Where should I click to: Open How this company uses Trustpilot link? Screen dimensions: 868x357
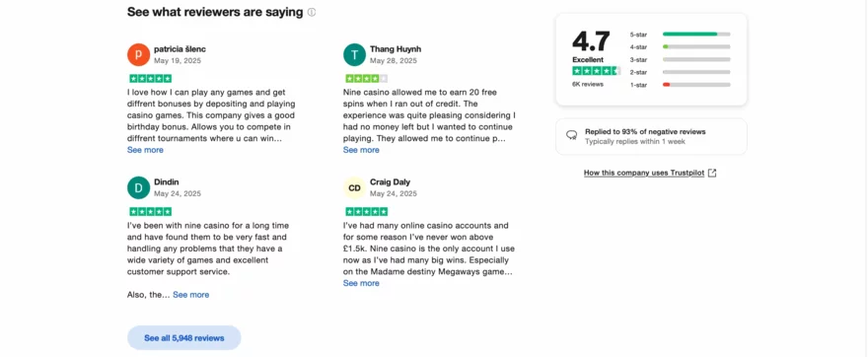(644, 174)
